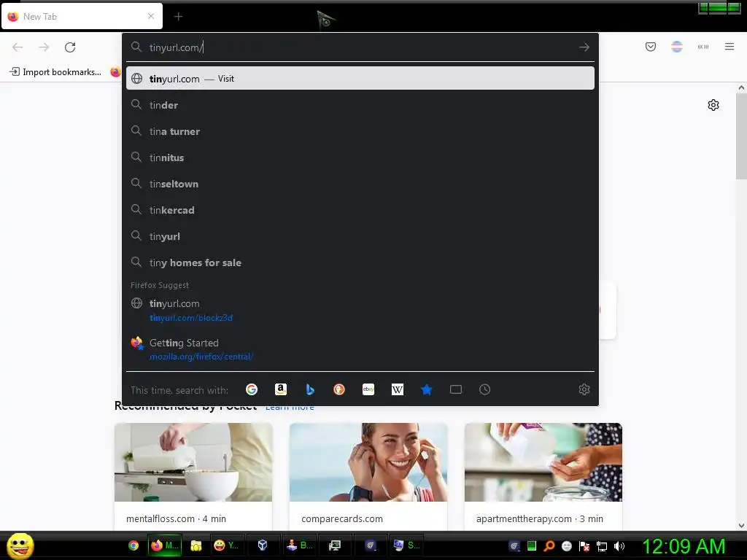Open a new tab with plus button
The height and width of the screenshot is (560, 747).
pos(178,17)
